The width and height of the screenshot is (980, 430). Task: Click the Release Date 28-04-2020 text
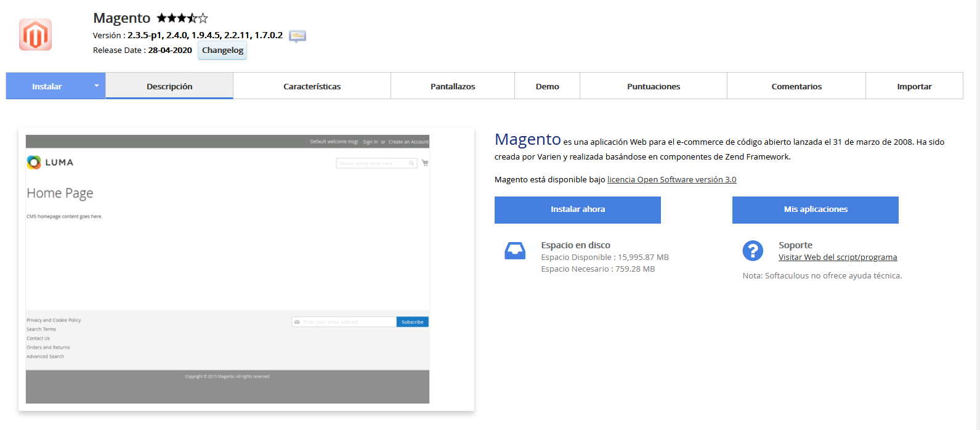tap(142, 51)
